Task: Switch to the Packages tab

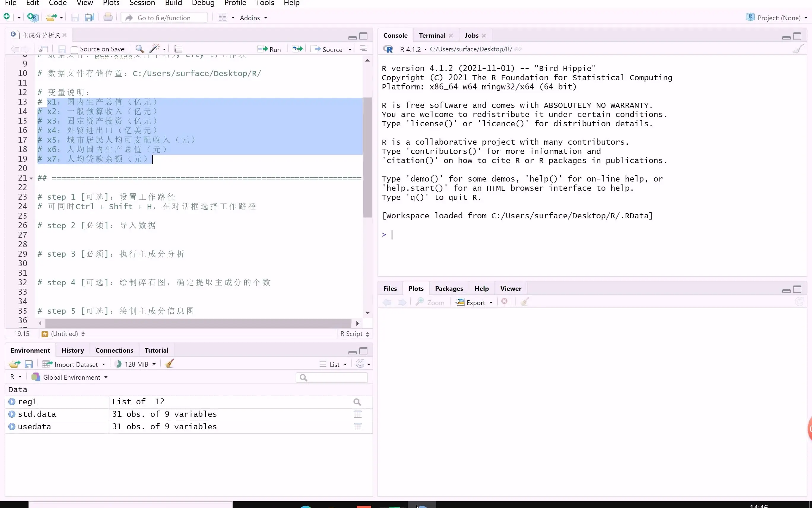Action: [449, 288]
